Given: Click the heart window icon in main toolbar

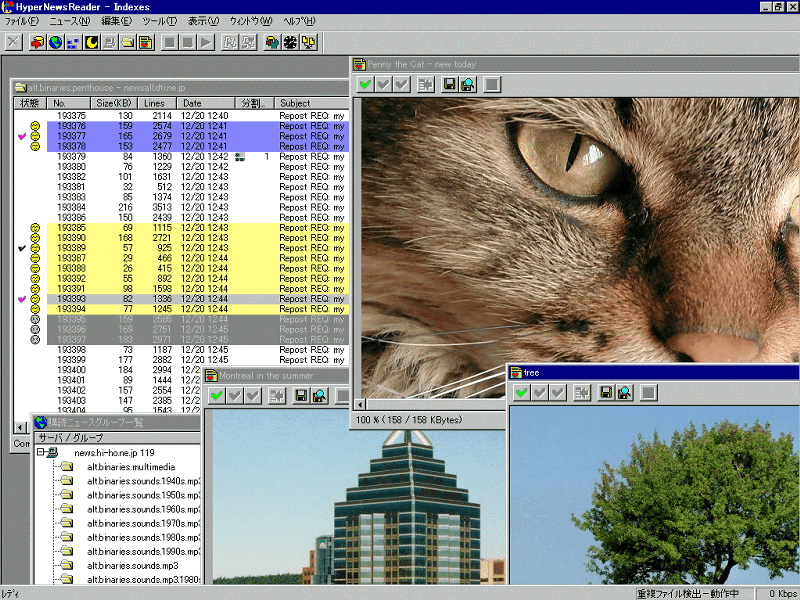Looking at the screenshot, I should pyautogui.click(x=146, y=42).
